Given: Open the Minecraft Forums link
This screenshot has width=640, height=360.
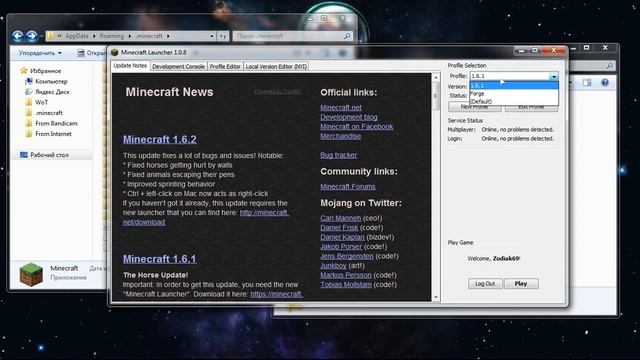Looking at the screenshot, I should tap(348, 187).
